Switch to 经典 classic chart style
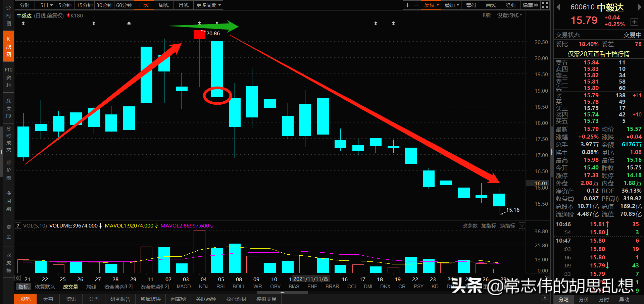 pos(510,5)
